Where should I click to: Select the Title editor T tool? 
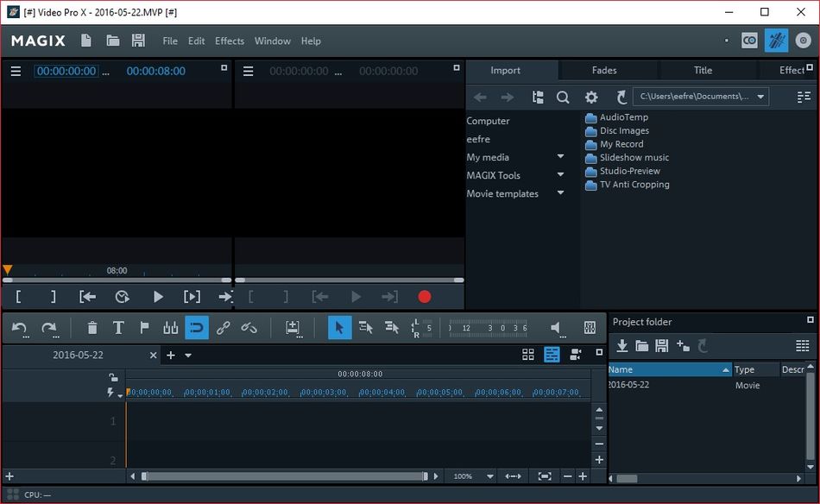tap(118, 328)
